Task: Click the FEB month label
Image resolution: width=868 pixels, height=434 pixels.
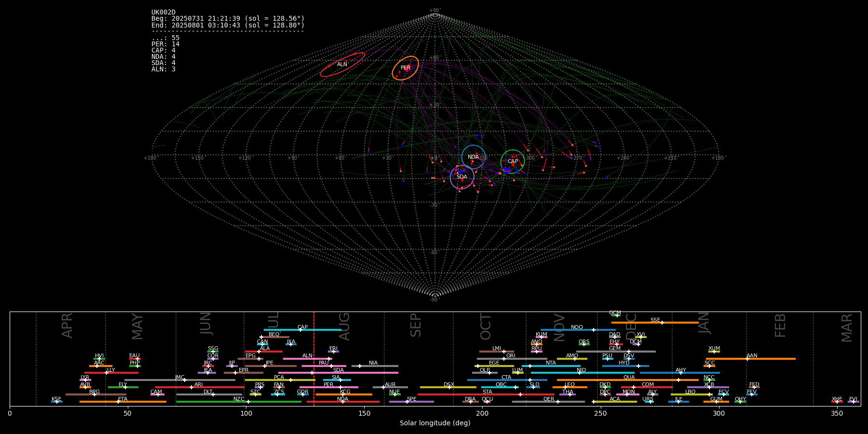Action: pos(780,325)
